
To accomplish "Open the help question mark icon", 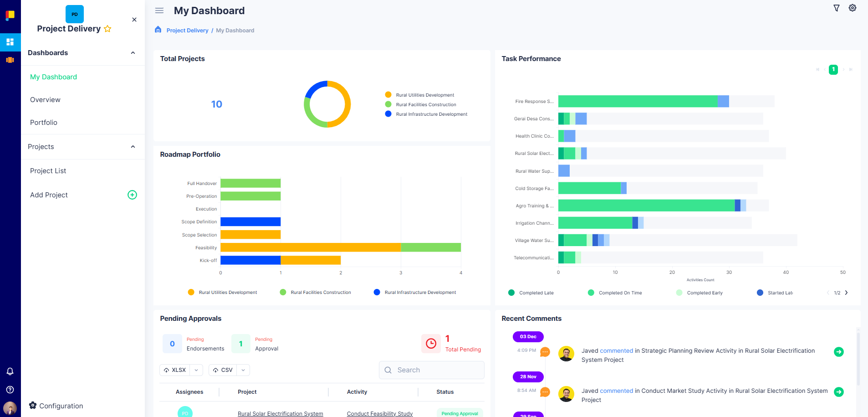I will click(10, 390).
